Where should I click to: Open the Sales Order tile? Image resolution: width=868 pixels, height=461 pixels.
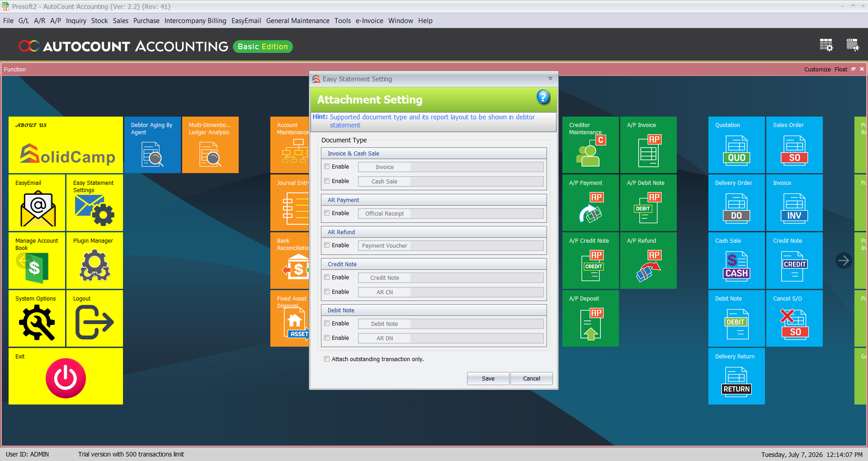(794, 145)
